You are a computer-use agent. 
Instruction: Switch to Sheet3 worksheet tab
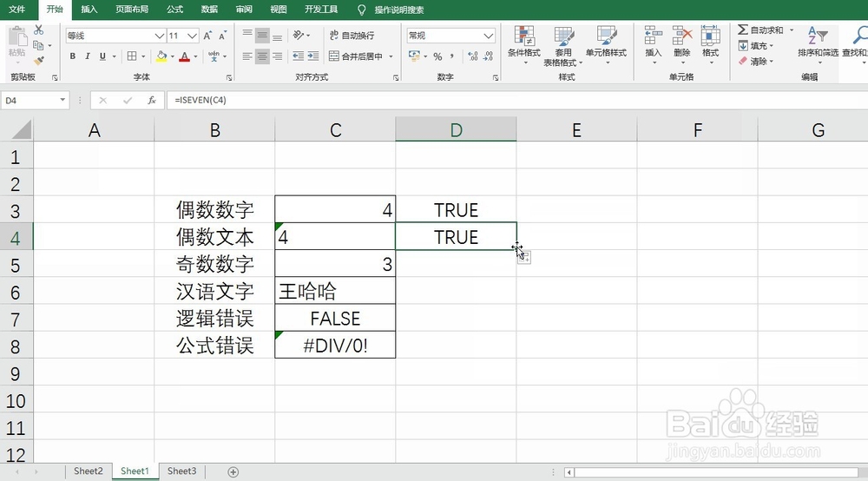click(x=181, y=471)
